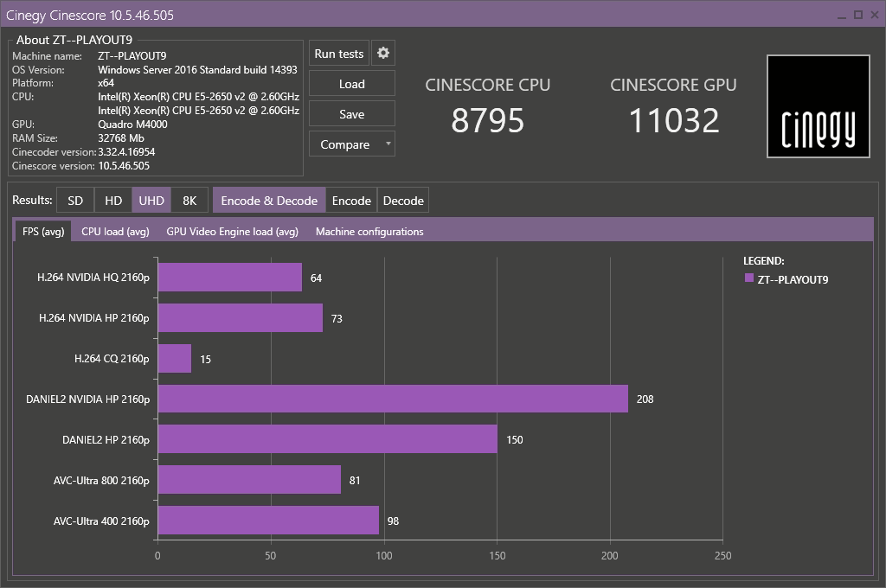Click the H.264 CQ 2160p axis label
The height and width of the screenshot is (588, 886).
point(112,359)
